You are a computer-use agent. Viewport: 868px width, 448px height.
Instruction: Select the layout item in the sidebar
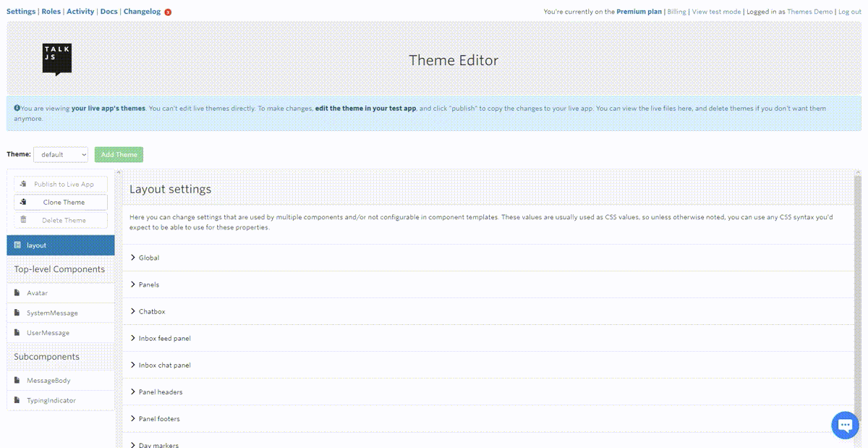(61, 245)
